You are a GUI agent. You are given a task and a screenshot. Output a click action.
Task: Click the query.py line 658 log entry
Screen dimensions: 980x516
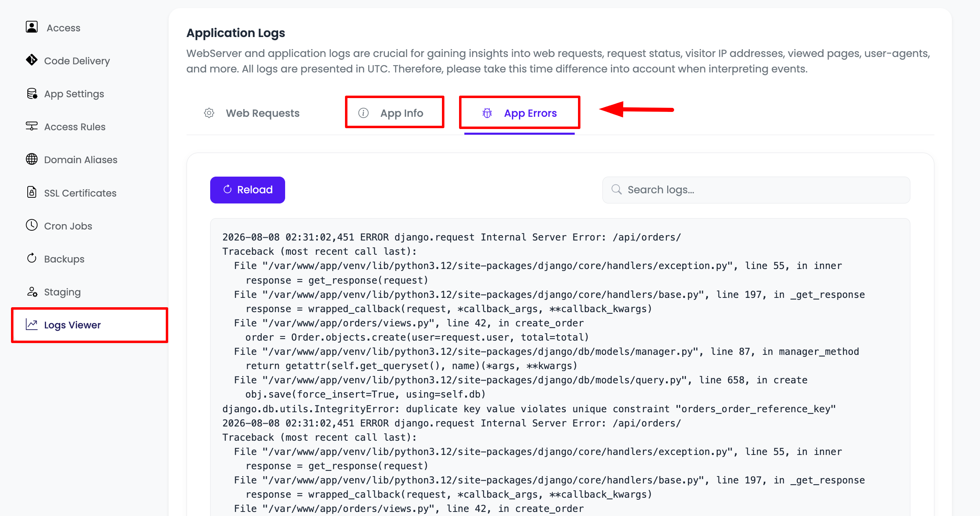pos(521,380)
